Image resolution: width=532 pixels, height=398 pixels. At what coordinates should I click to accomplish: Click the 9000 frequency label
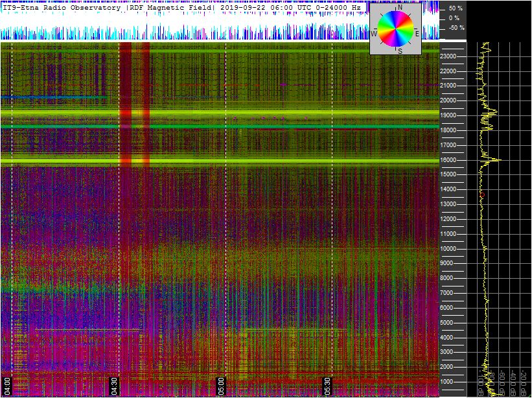[447, 263]
